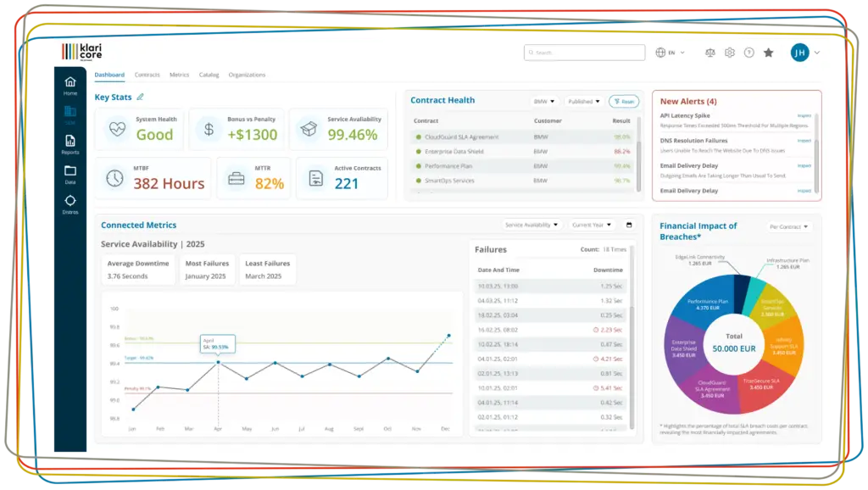Switch to the Metrics tab
Screen dimensions: 868x490
click(180, 75)
